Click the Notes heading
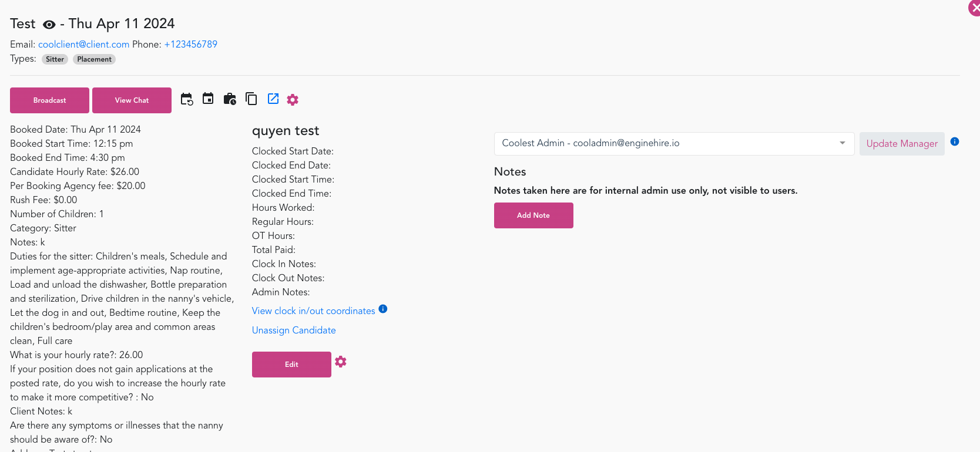The height and width of the screenshot is (452, 980). (x=510, y=172)
